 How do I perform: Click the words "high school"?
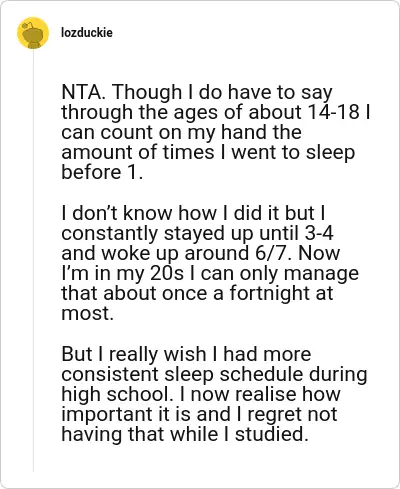tap(115, 395)
